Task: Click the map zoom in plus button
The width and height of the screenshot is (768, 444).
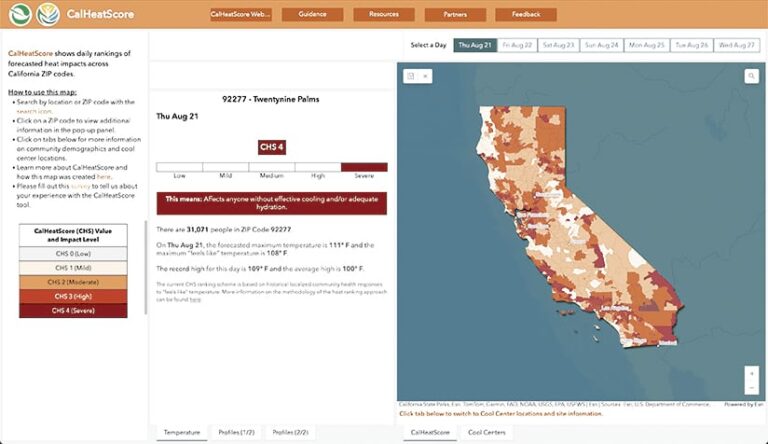Action: click(x=752, y=373)
